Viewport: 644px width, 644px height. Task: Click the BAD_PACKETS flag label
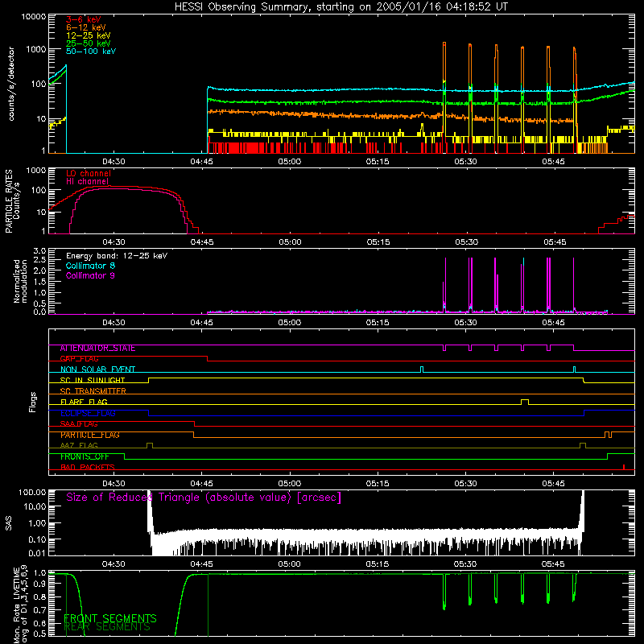click(x=88, y=468)
